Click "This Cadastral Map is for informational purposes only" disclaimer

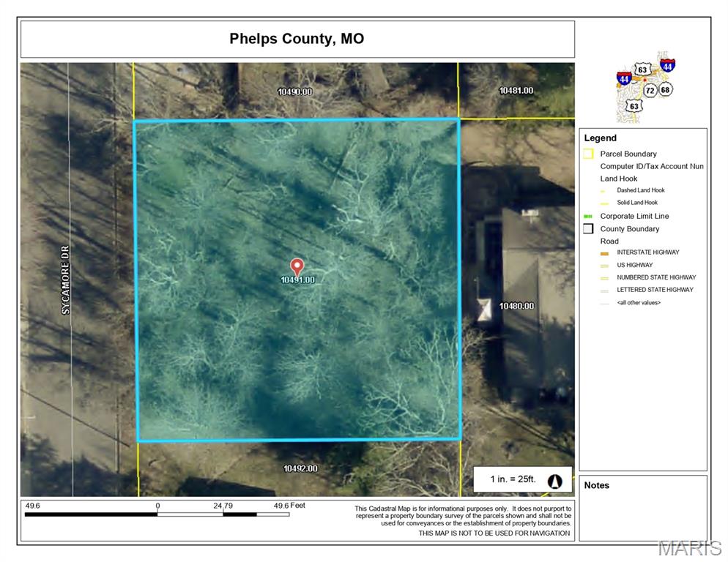(464, 516)
